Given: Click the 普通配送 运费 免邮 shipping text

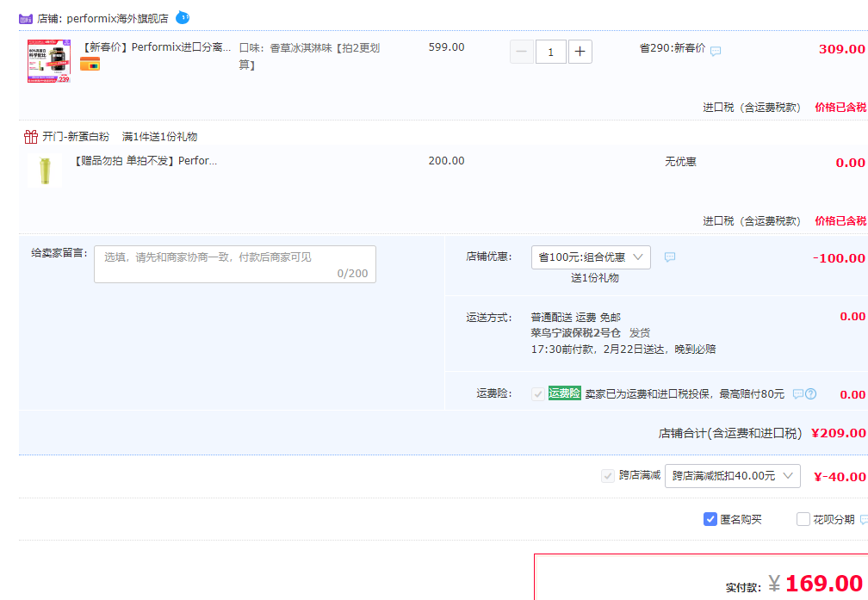Looking at the screenshot, I should pyautogui.click(x=576, y=317).
